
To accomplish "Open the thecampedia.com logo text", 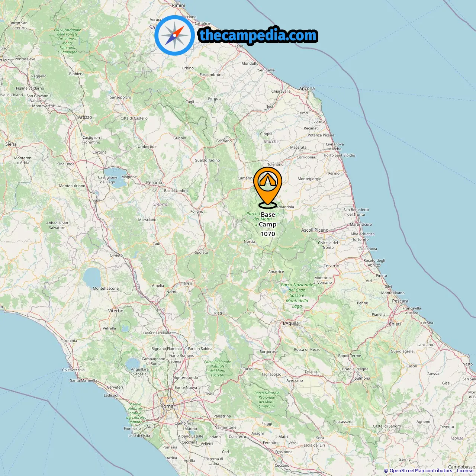I will click(x=258, y=36).
